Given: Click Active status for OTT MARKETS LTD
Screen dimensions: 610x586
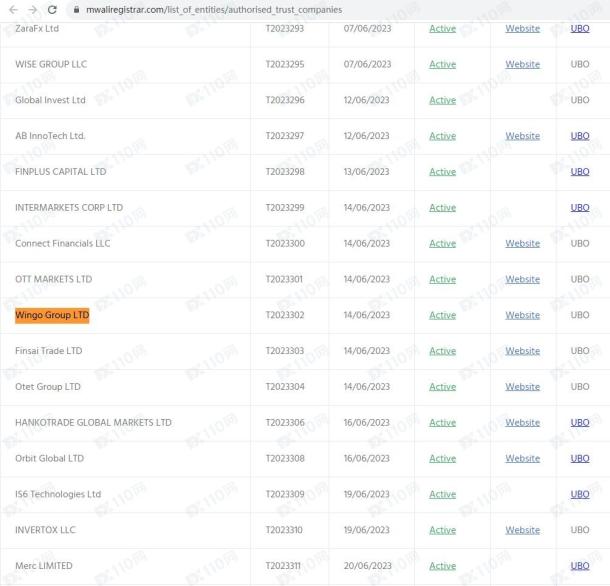Looking at the screenshot, I should click(442, 280).
